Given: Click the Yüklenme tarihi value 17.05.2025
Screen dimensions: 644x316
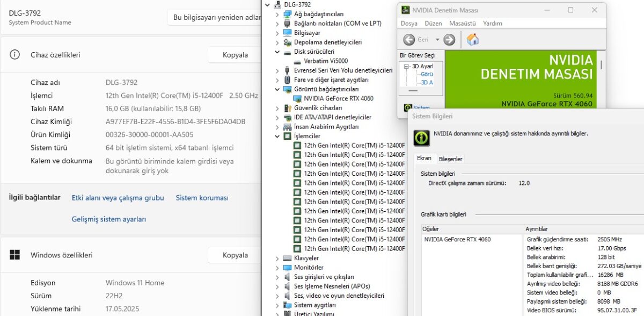Looking at the screenshot, I should [x=123, y=308].
